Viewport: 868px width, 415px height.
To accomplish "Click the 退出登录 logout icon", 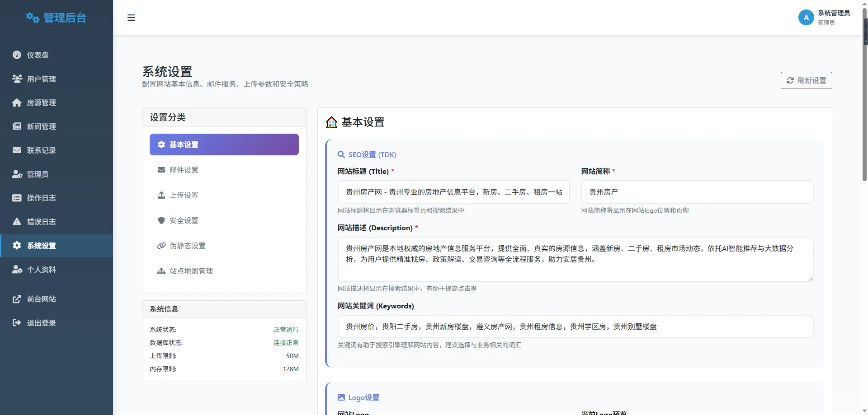I will [x=17, y=323].
